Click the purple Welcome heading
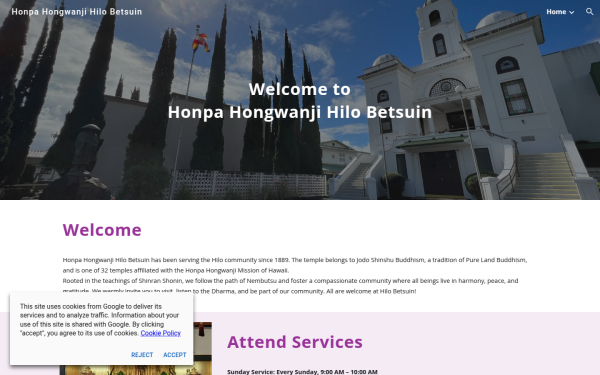The image size is (600, 375). coord(102,230)
